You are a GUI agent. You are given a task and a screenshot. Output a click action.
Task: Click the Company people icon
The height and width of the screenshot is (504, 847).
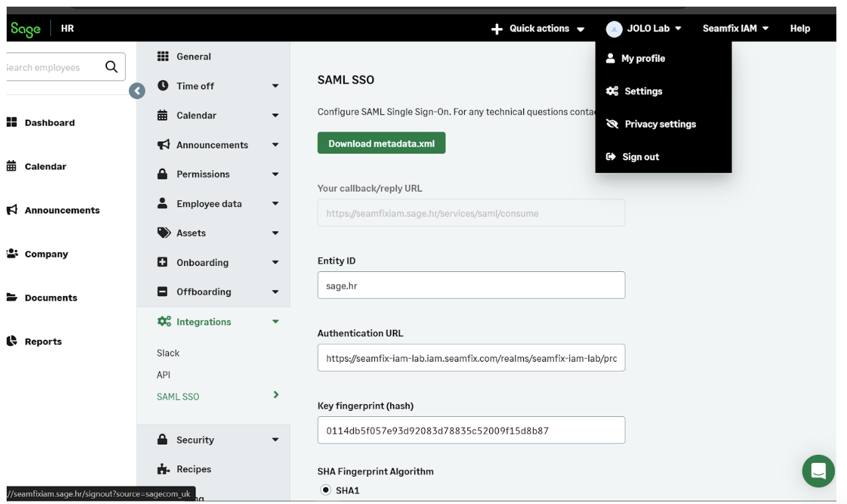pyautogui.click(x=11, y=253)
